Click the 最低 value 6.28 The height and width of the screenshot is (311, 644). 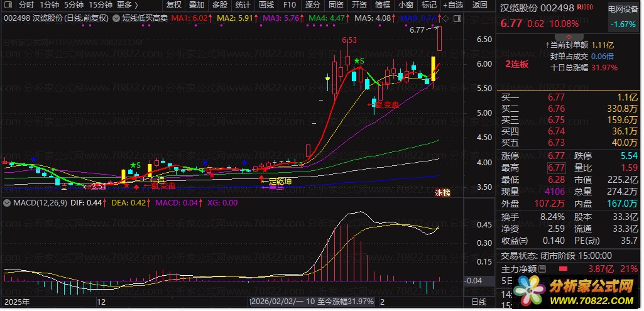coord(556,180)
